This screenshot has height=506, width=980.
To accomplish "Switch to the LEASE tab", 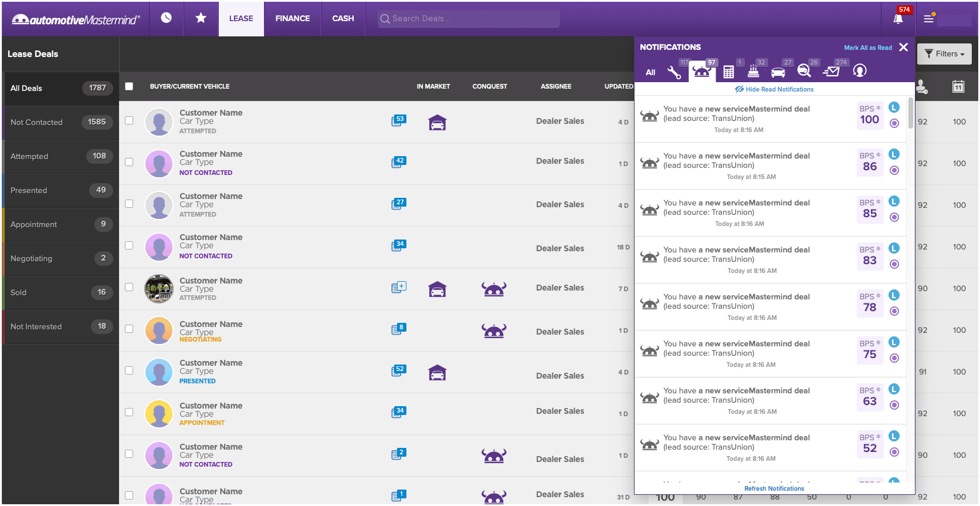I will point(241,19).
